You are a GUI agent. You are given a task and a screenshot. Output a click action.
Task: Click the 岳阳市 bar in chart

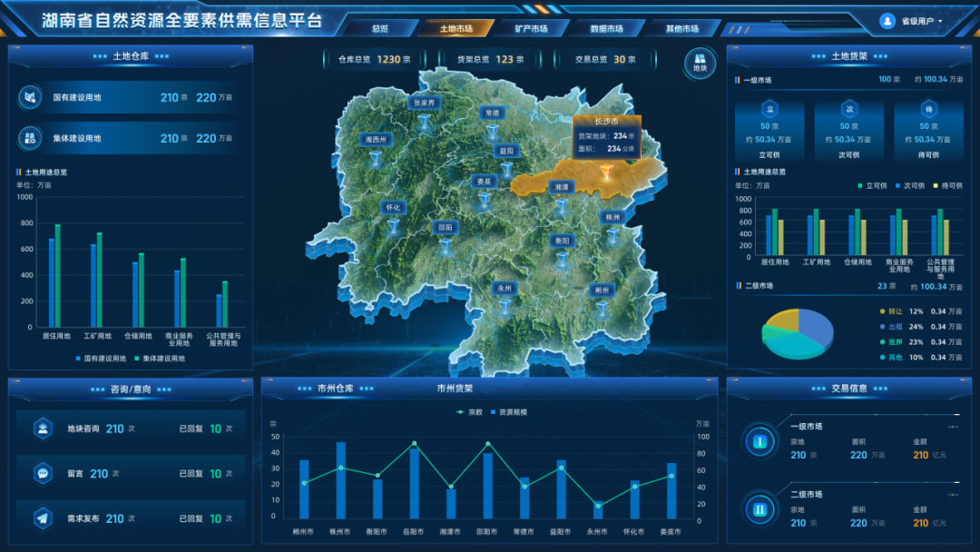pyautogui.click(x=414, y=483)
